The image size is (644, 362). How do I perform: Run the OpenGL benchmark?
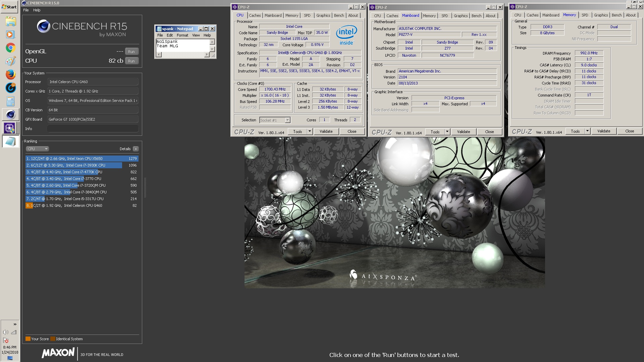tap(131, 52)
